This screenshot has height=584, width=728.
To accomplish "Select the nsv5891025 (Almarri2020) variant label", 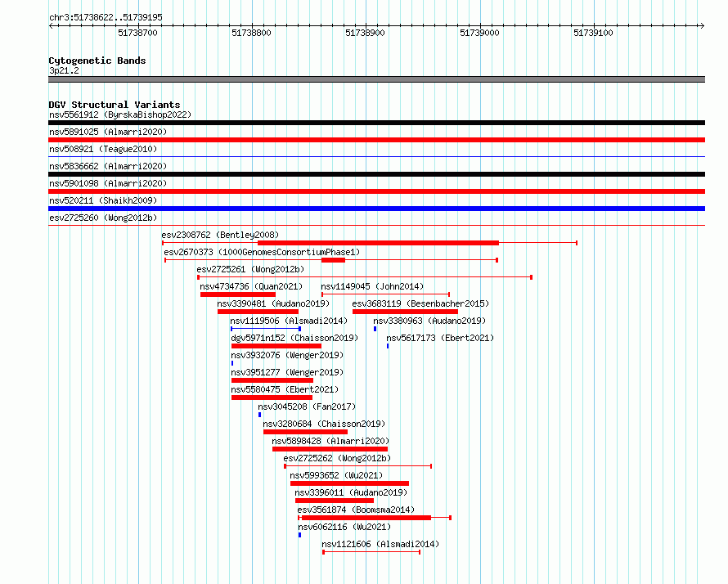I will tap(108, 132).
